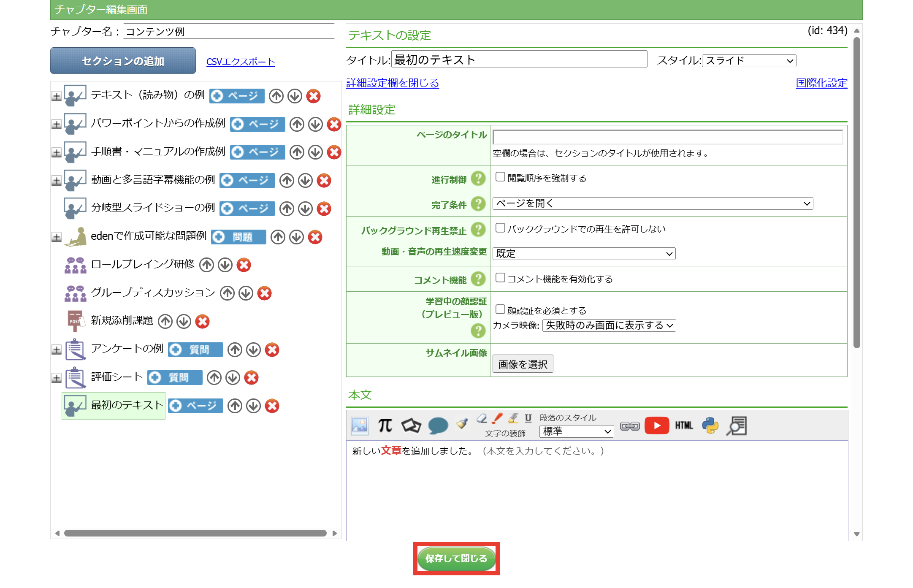The height and width of the screenshot is (588, 913).
Task: Delete the ロールプレイング研修 section
Action: (x=244, y=265)
